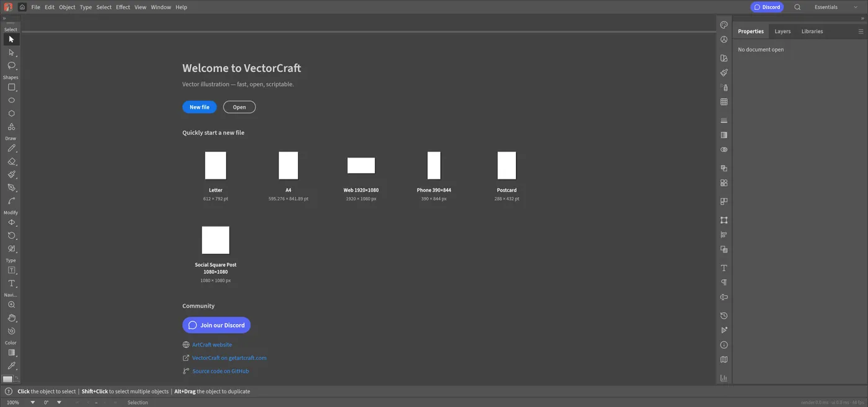Switch to the Layers tab
The height and width of the screenshot is (407, 868).
(782, 31)
